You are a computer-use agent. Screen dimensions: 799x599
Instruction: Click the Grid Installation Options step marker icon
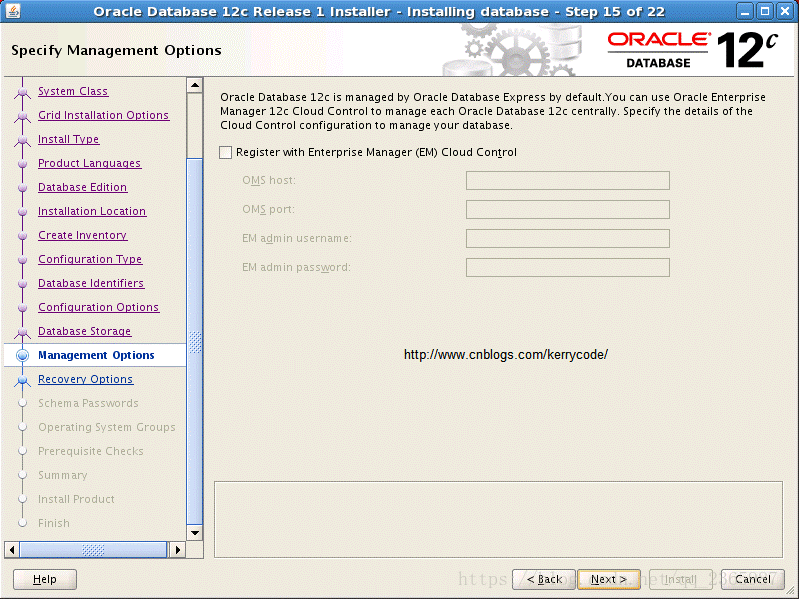click(22, 116)
